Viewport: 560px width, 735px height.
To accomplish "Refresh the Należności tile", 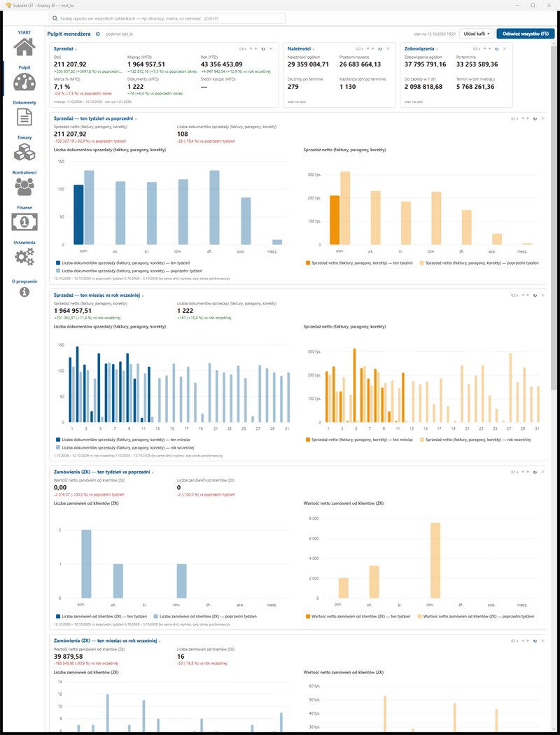I will (380, 49).
